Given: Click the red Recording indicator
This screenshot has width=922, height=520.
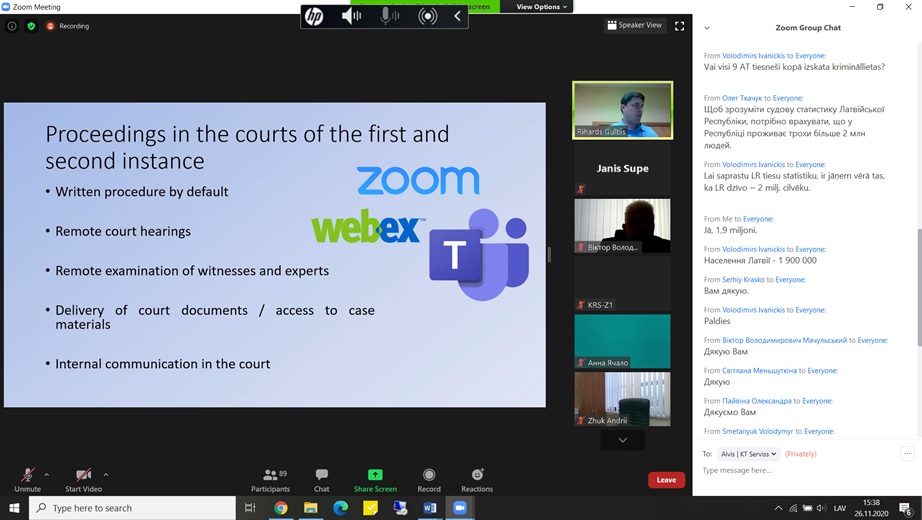Looking at the screenshot, I should coord(68,26).
